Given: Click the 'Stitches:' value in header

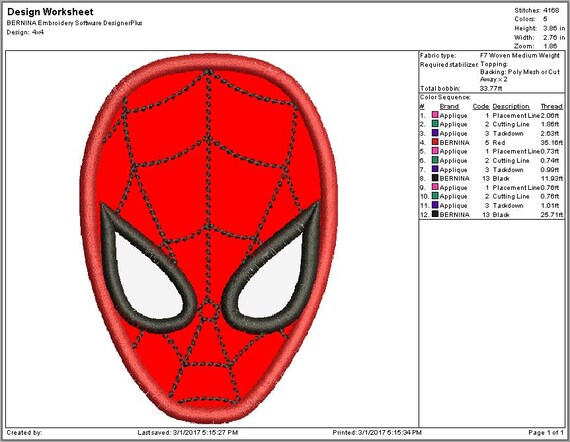Looking at the screenshot, I should pos(551,11).
